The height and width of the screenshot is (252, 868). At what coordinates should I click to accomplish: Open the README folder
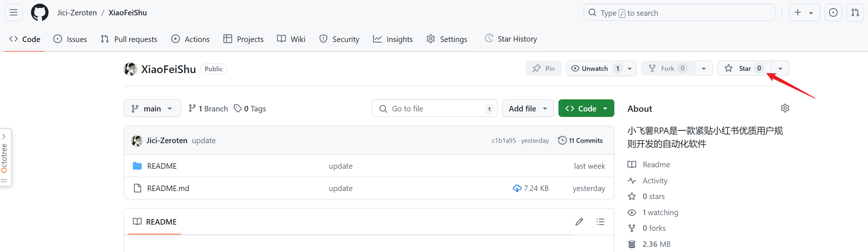[162, 166]
